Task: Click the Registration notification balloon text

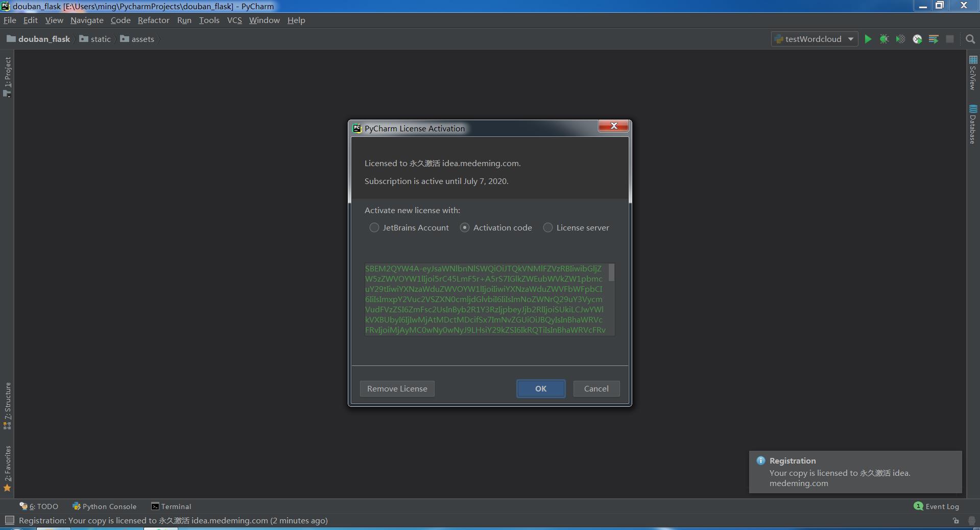Action: point(840,478)
